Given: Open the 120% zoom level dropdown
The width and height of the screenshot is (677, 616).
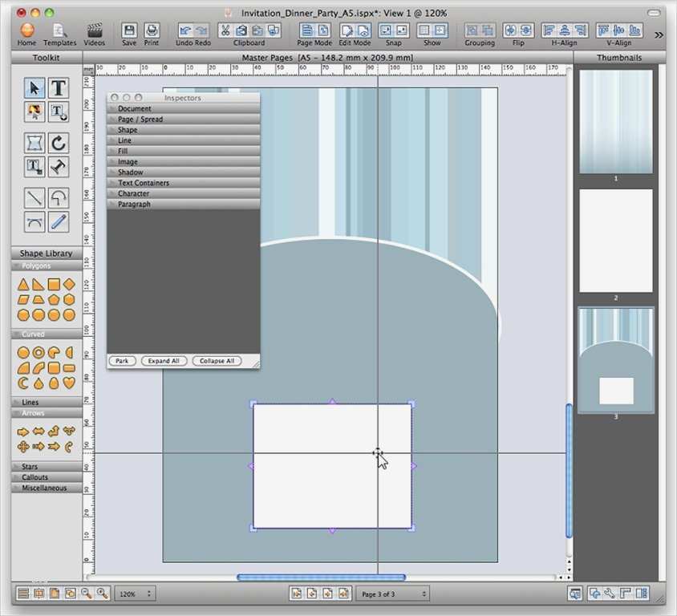Looking at the screenshot, I should coord(135,594).
